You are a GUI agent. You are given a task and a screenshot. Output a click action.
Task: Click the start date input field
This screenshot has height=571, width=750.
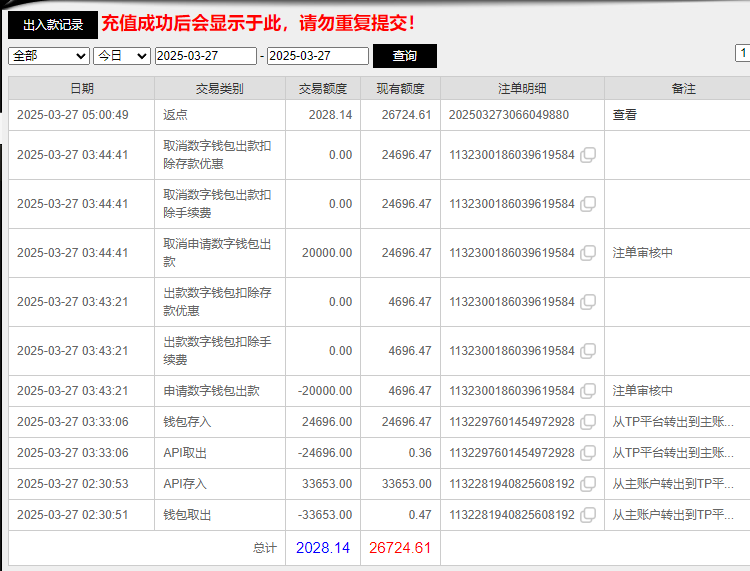point(206,56)
